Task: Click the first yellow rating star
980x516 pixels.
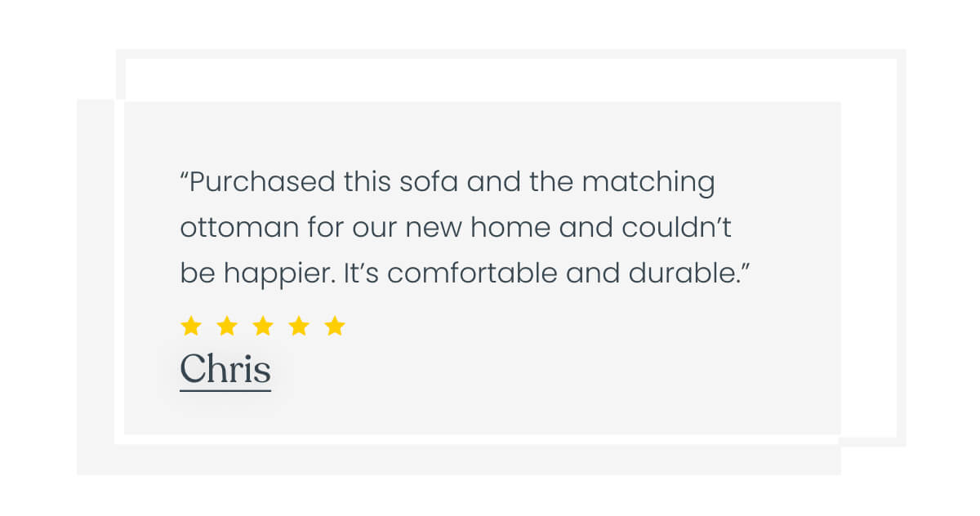Action: click(x=190, y=327)
